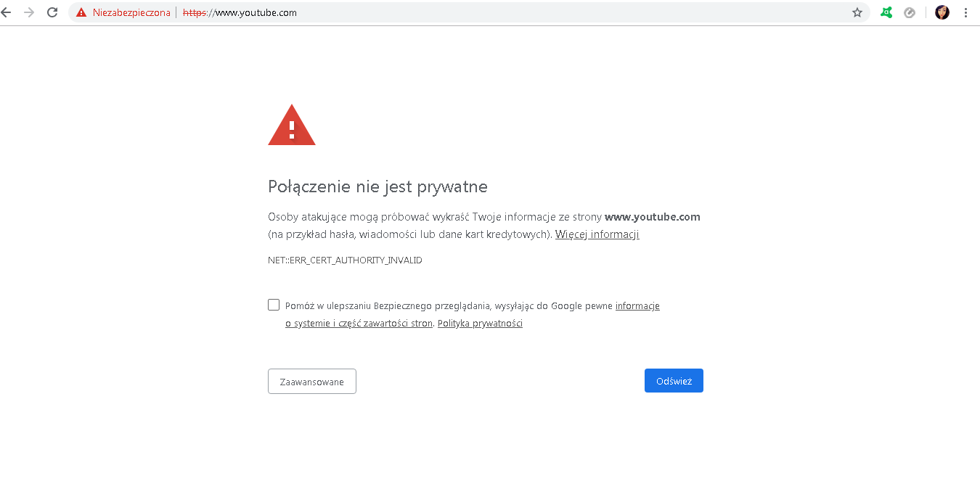This screenshot has height=497, width=980.
Task: Click the blue Odśwież button
Action: click(x=674, y=381)
